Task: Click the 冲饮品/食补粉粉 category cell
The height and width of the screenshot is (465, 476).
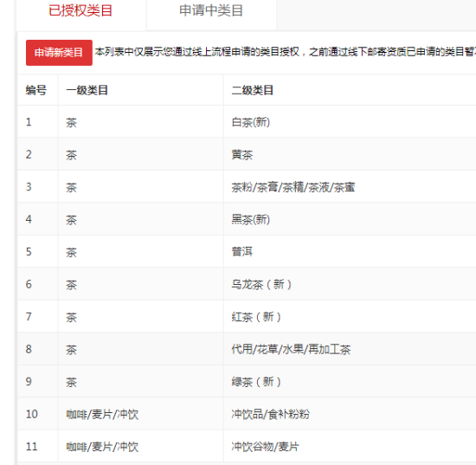Action: [x=271, y=414]
